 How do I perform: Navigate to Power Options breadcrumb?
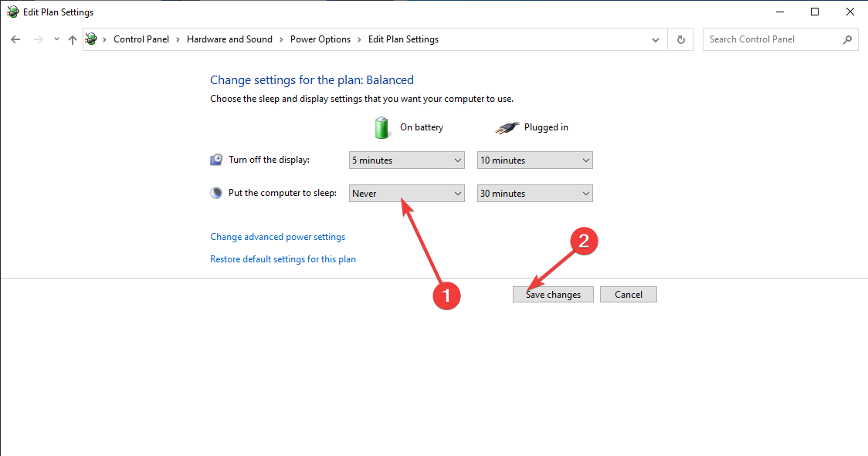(320, 39)
